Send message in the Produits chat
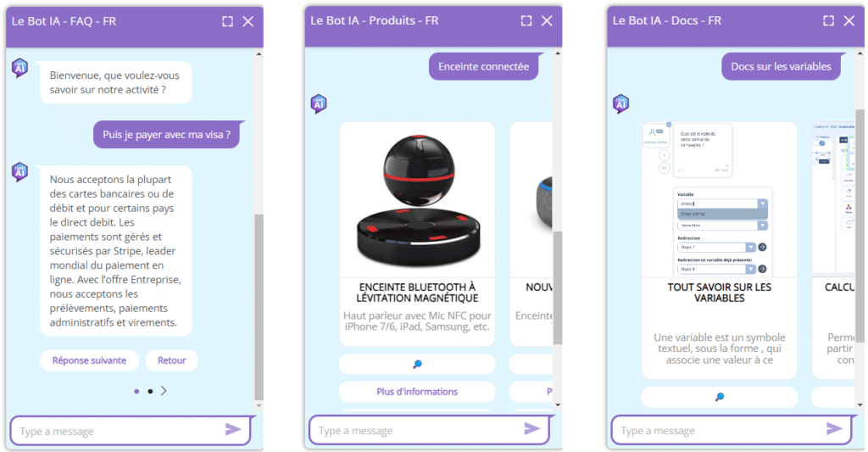This screenshot has height=452, width=868. (x=532, y=429)
